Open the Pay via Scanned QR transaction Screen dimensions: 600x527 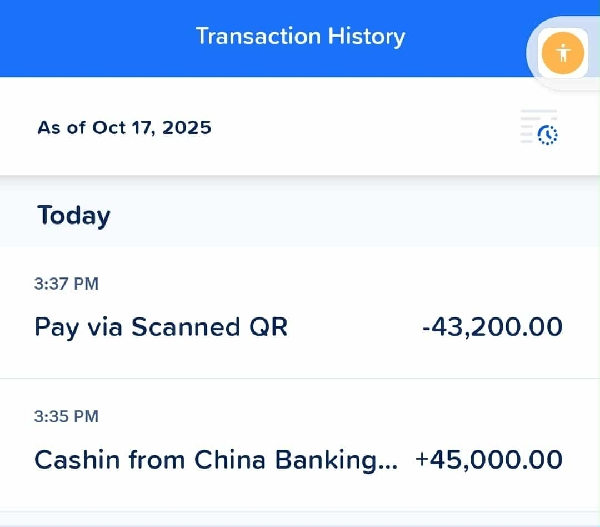(x=161, y=327)
